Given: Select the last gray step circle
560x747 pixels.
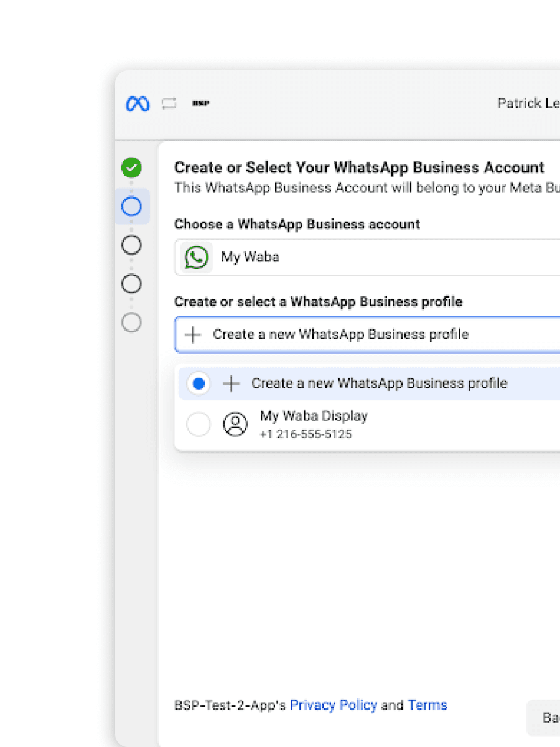Looking at the screenshot, I should 131,322.
